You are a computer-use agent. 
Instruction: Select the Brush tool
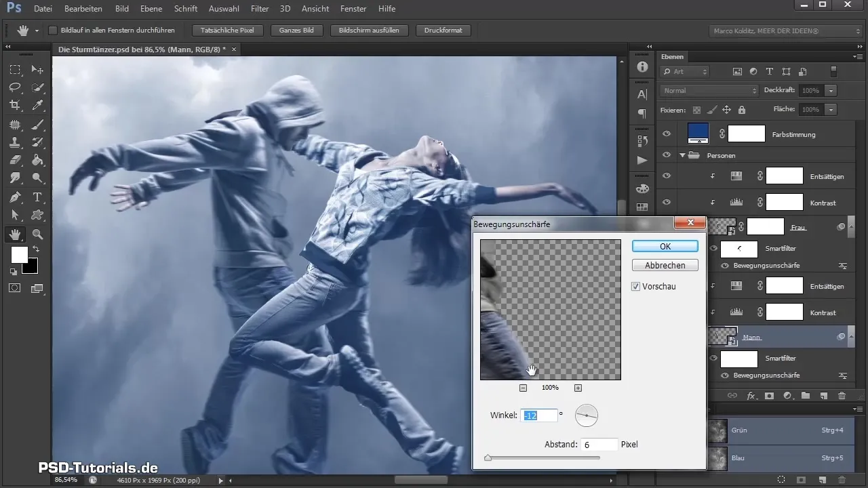pos(38,124)
